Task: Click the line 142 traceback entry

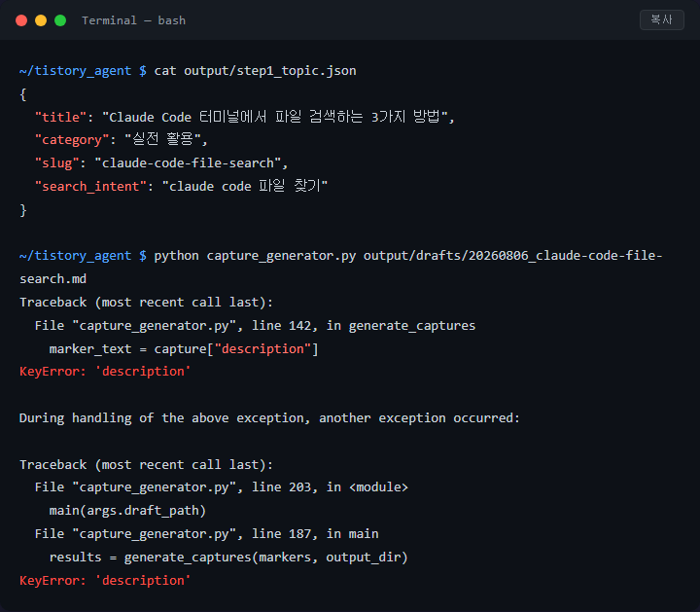Action: (255, 325)
